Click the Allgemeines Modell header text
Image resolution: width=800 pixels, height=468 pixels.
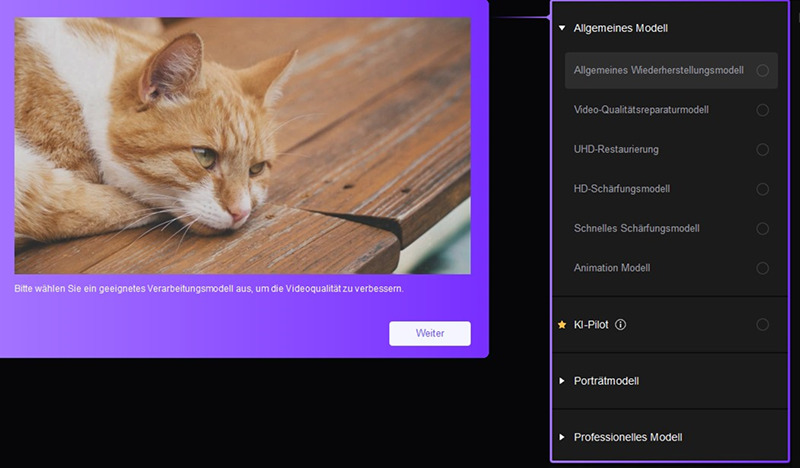pos(620,29)
